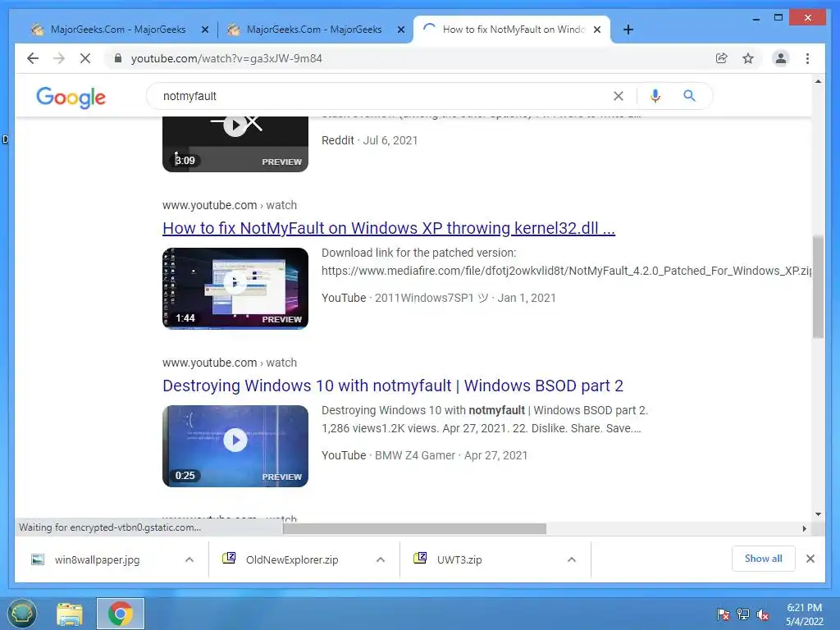Open Destroying Windows 10 with notmyfault link
This screenshot has height=630, width=840.
click(x=393, y=386)
